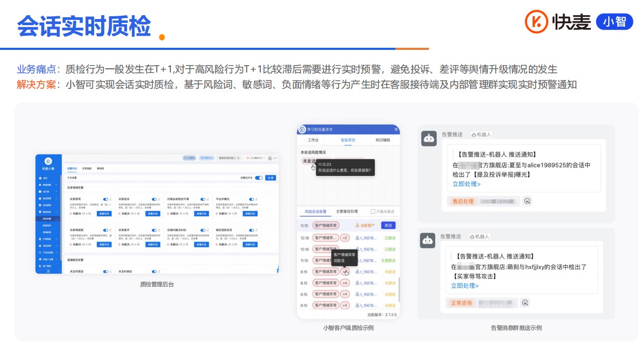Click 查看对话 under 买家辱骂

click(104, 214)
